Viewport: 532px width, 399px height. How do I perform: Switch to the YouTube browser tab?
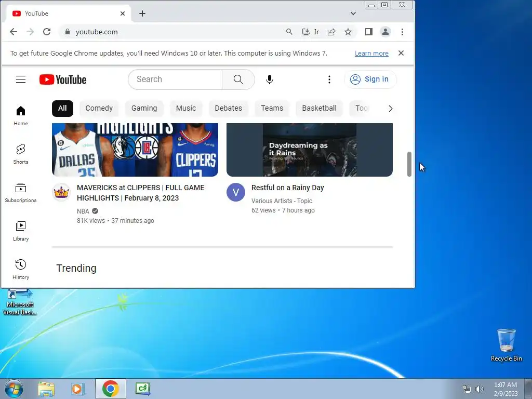tap(68, 14)
